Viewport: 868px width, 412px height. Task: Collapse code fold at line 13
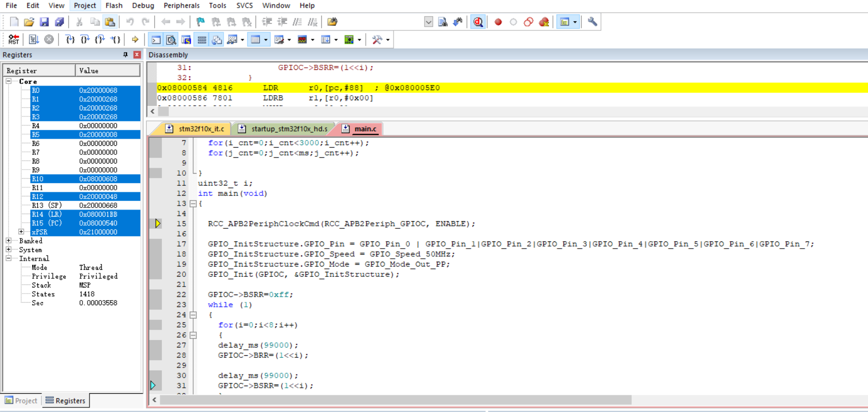click(193, 203)
